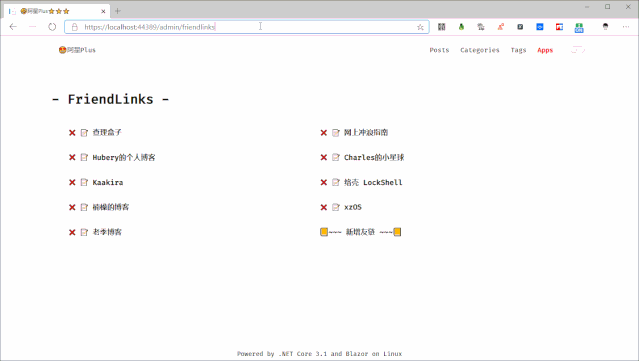Delete the 查理盒子 friend link

(72, 133)
